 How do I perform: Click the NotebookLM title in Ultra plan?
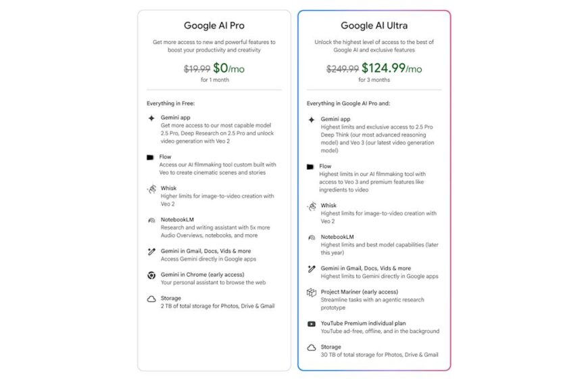[x=337, y=237]
